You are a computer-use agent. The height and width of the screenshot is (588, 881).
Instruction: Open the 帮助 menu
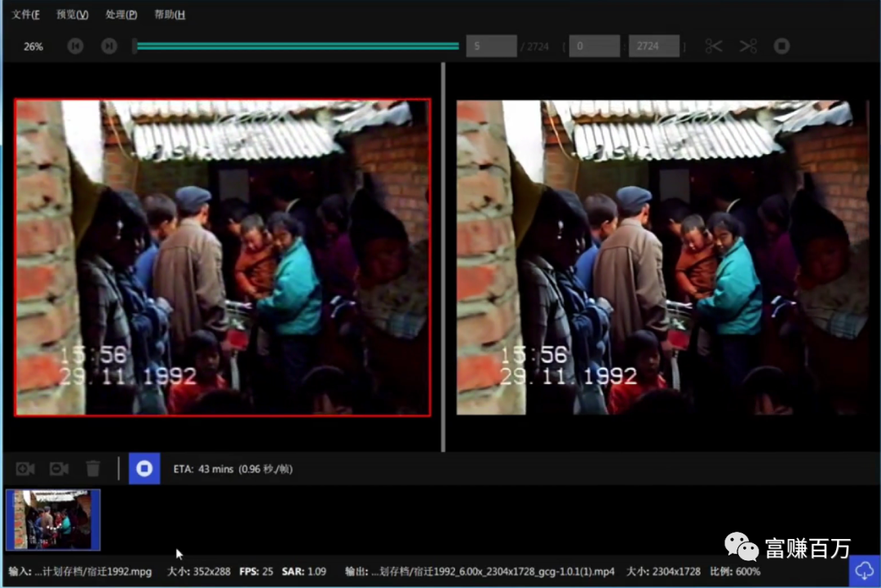[170, 15]
